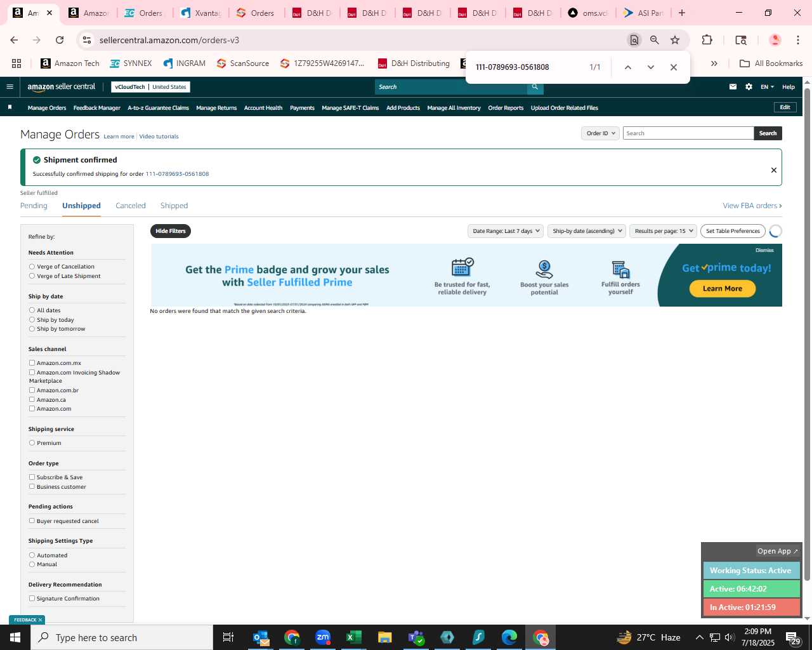812x650 pixels.
Task: Check the Subscribe & Save checkbox
Action: 32,477
